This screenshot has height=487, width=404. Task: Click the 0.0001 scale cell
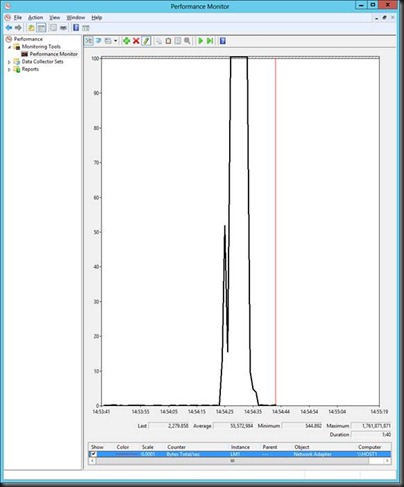pyautogui.click(x=148, y=454)
